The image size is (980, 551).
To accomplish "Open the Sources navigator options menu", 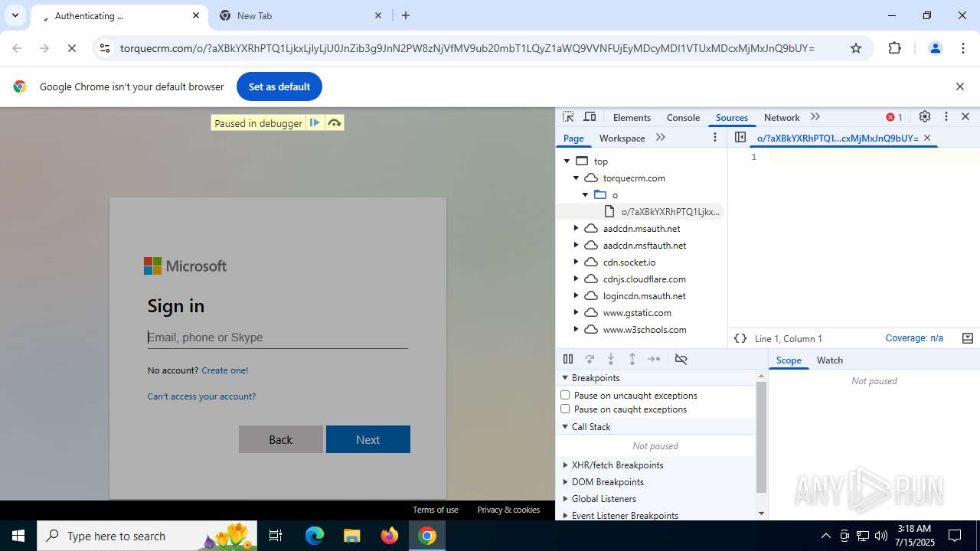I will click(715, 138).
